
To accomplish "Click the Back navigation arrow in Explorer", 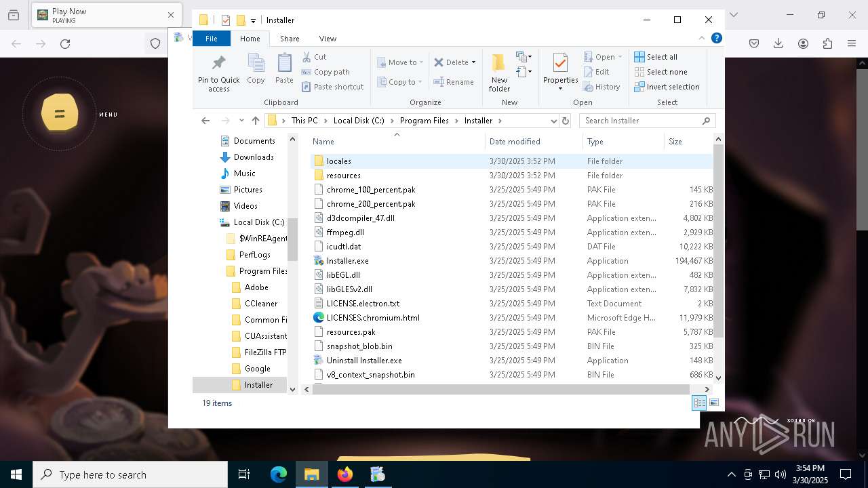I will tap(205, 121).
